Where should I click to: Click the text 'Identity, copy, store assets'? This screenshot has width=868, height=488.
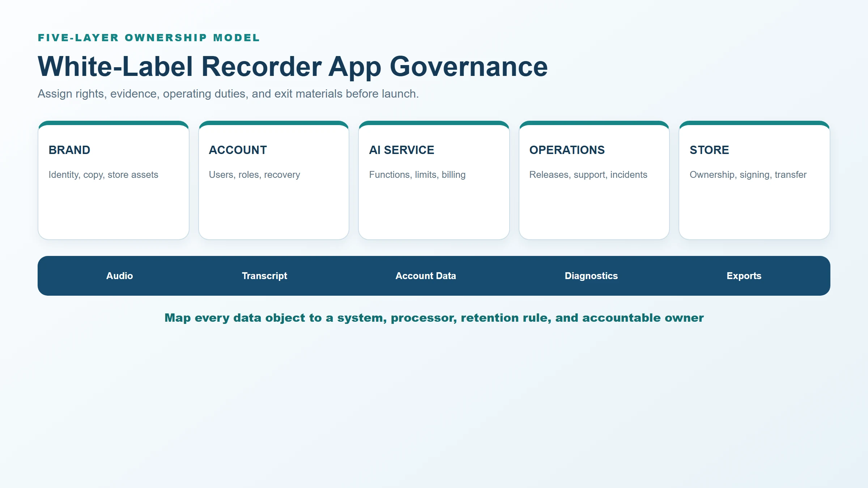(103, 175)
